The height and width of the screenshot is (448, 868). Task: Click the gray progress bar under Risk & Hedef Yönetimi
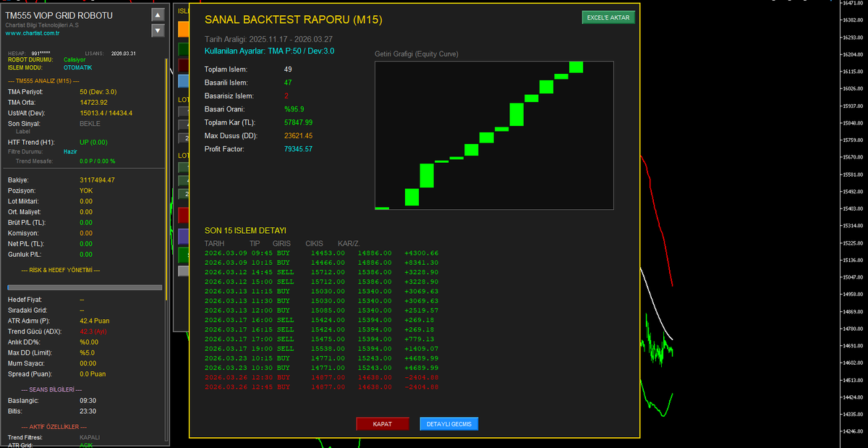pyautogui.click(x=85, y=287)
